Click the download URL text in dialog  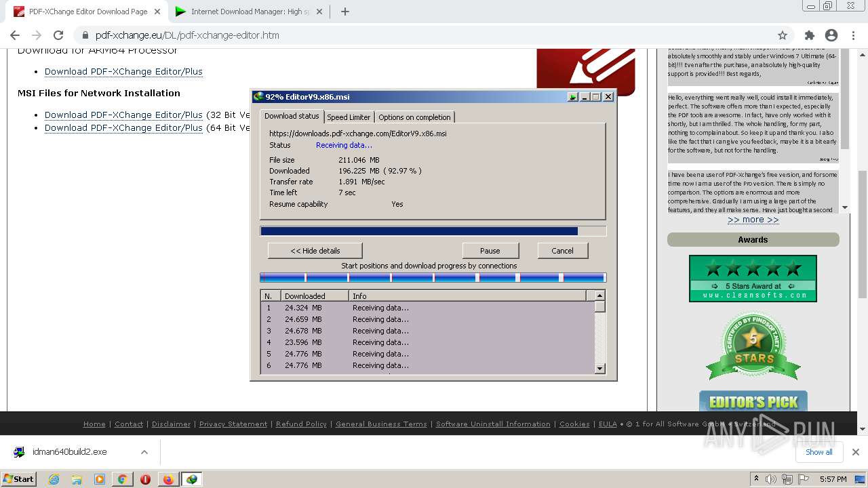pyautogui.click(x=358, y=134)
